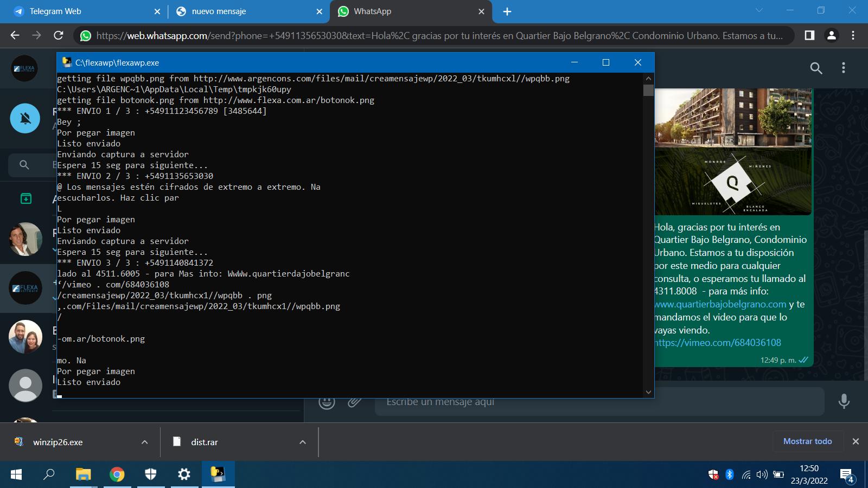Viewport: 868px width, 488px height.
Task: Click console scrollbar up arrow
Action: pyautogui.click(x=648, y=78)
